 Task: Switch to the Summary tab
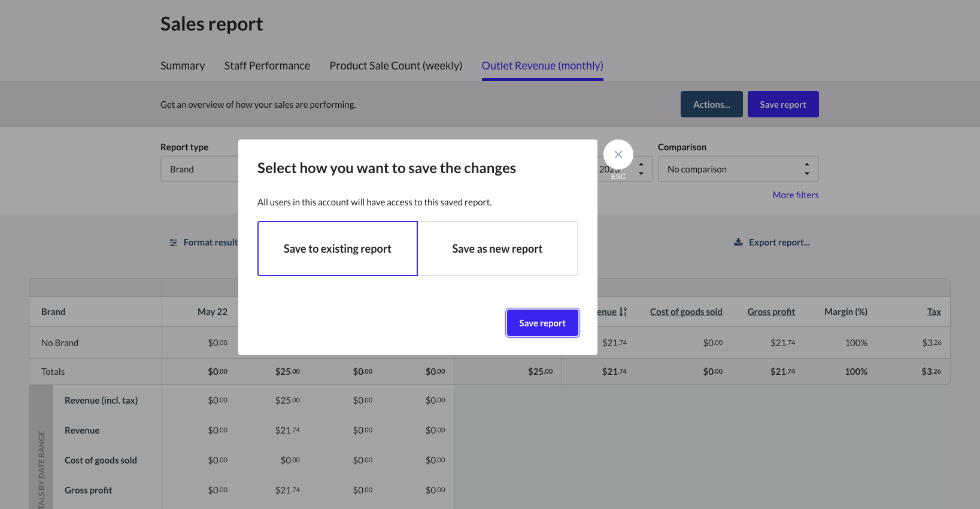(182, 65)
